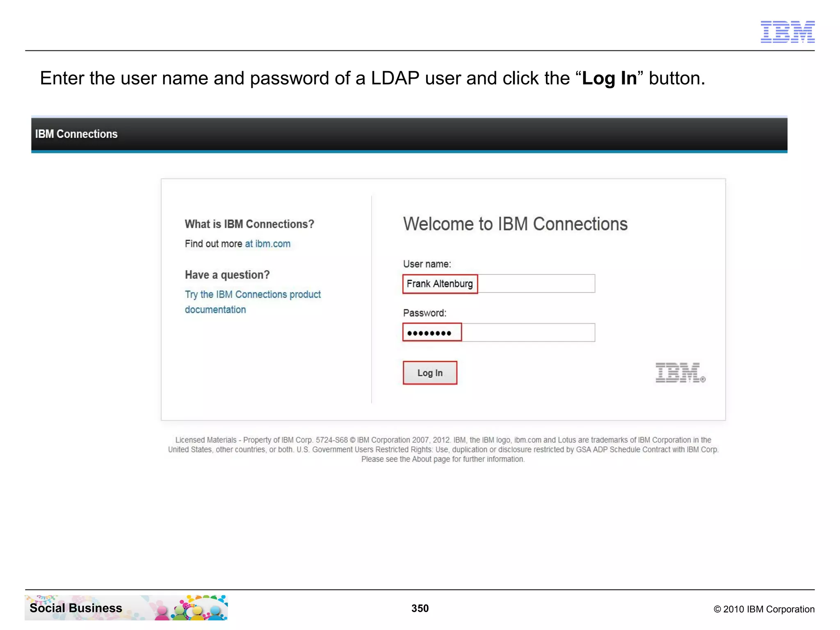The image size is (840, 630).
Task: Click the Licensed Materials footer text
Action: [443, 450]
